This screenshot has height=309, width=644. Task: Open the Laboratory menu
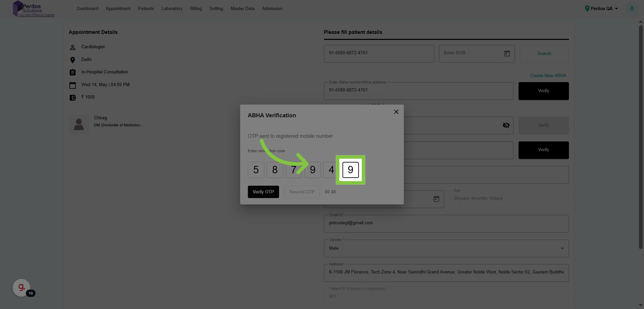[172, 9]
